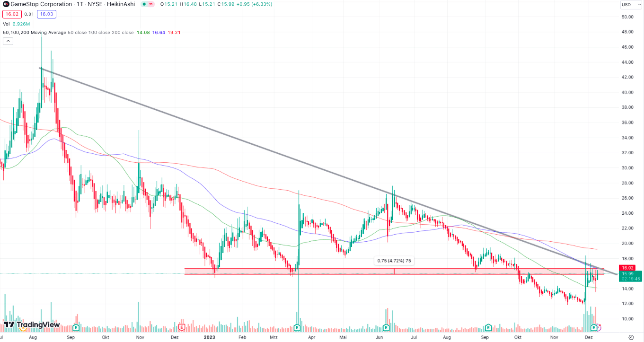Click the green 14.08 moving average value
This screenshot has height=342, width=644.
[x=143, y=32]
